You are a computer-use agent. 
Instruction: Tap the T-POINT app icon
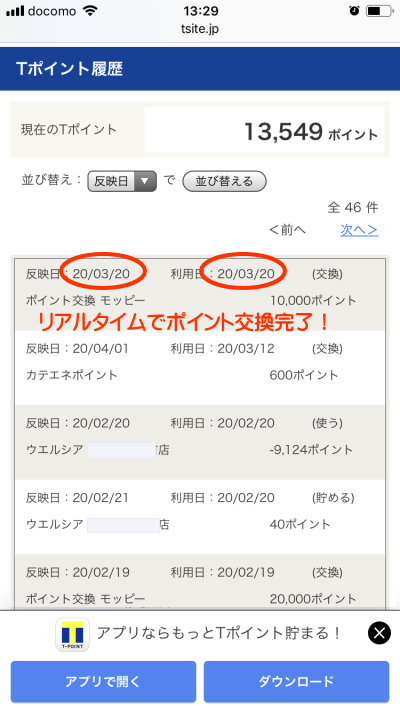[73, 635]
